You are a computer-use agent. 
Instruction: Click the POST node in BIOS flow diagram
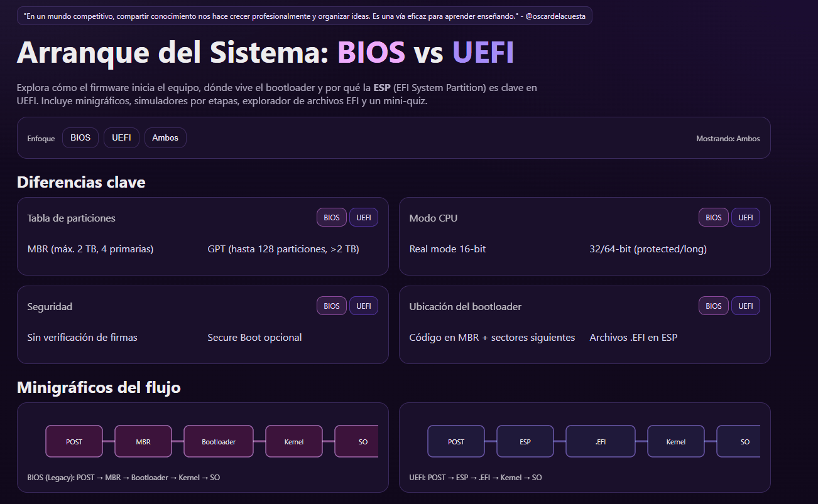pos(74,442)
